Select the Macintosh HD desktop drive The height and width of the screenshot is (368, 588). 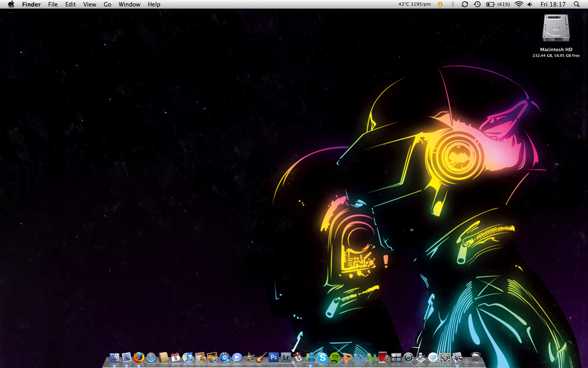556,28
